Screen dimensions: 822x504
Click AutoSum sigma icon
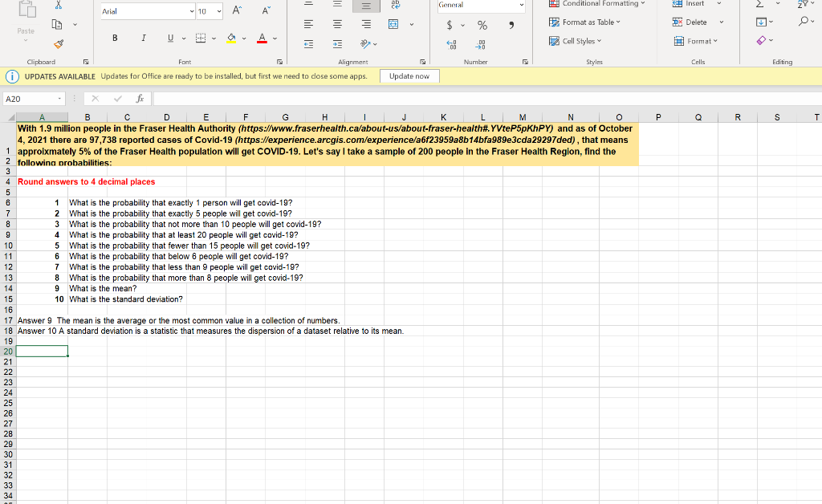click(759, 4)
